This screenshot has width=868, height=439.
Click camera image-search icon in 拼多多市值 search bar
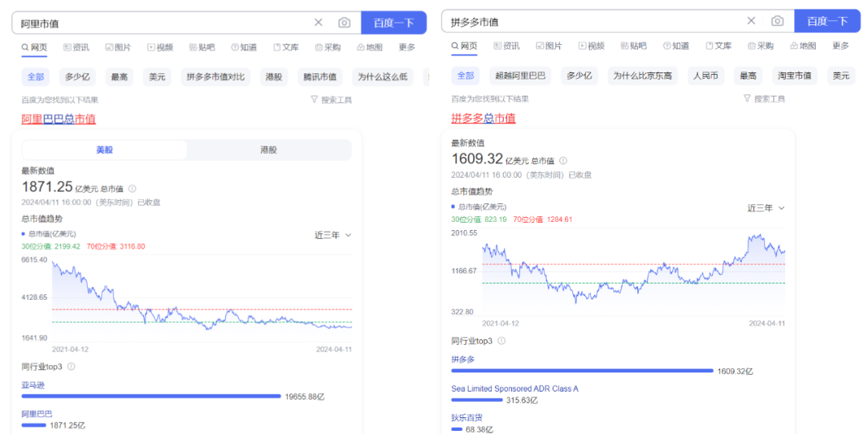coord(777,21)
